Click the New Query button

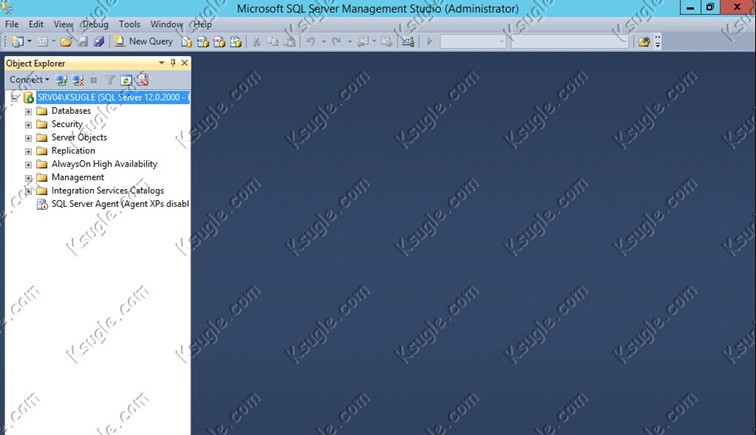tap(143, 41)
